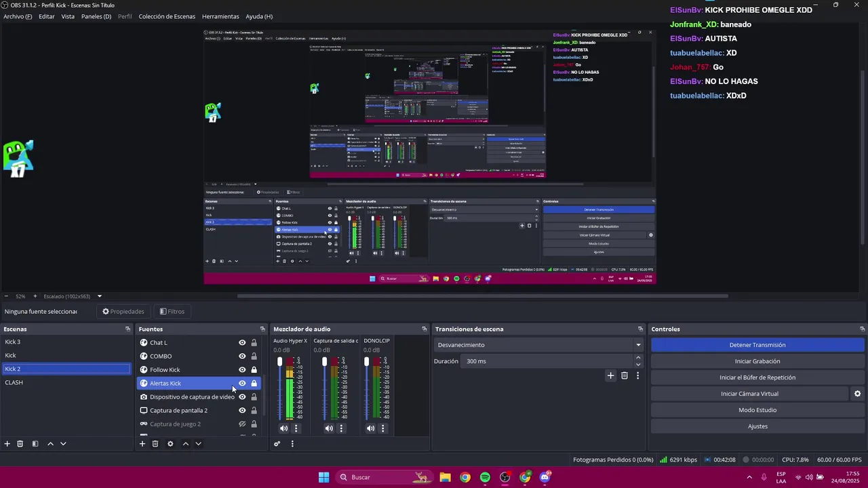This screenshot has height=488, width=868.
Task: Toggle visibility of Chat L source
Action: (242, 343)
